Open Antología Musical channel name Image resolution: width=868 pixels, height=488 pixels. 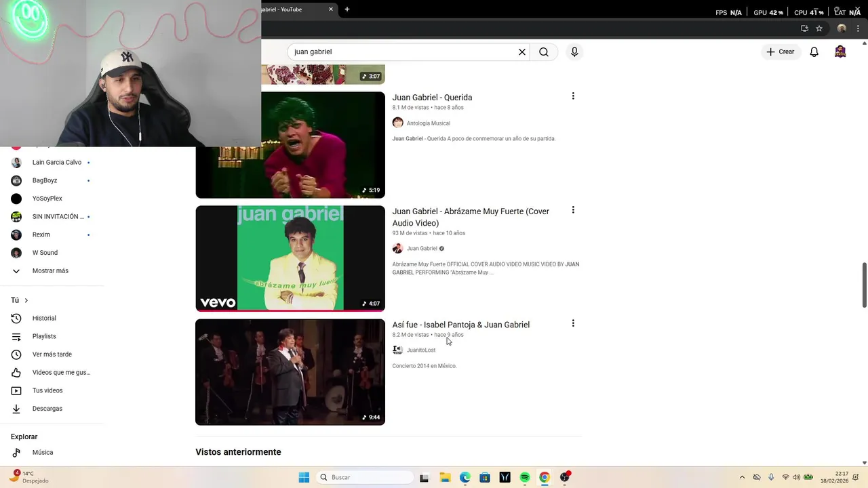[428, 123]
